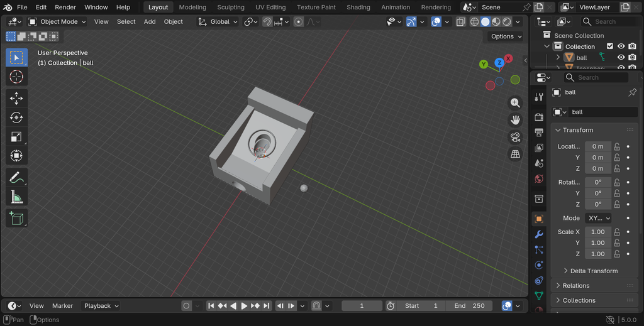644x326 pixels.
Task: Open the viewport Add menu
Action: 150,22
